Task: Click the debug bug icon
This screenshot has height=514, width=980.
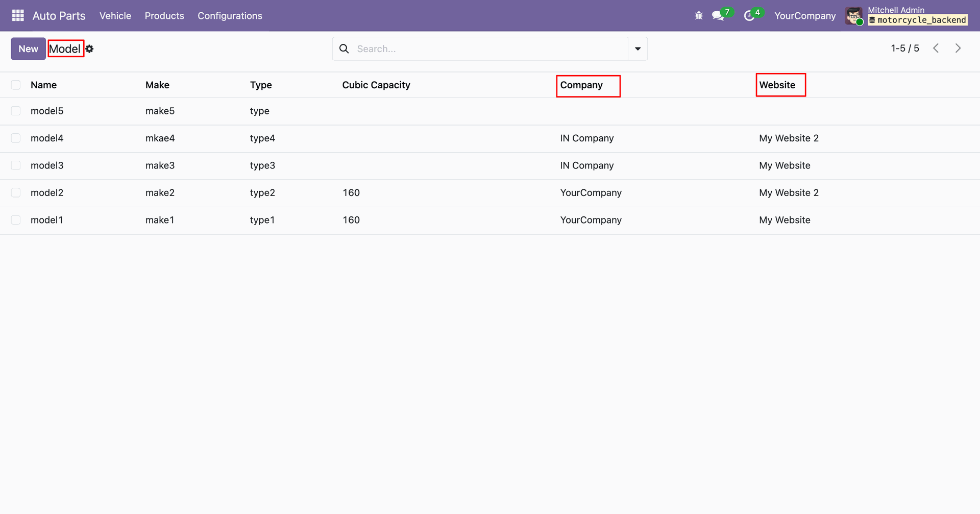Action: (x=699, y=16)
